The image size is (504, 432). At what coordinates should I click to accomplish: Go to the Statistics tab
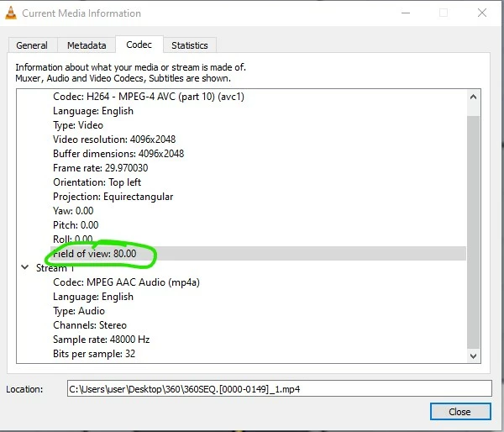(x=190, y=45)
